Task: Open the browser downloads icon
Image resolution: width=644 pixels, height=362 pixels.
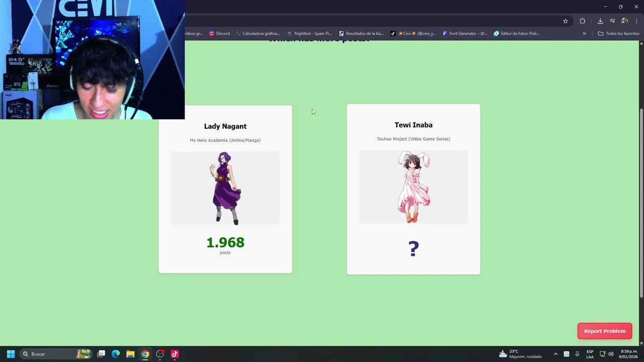Action: (x=600, y=21)
